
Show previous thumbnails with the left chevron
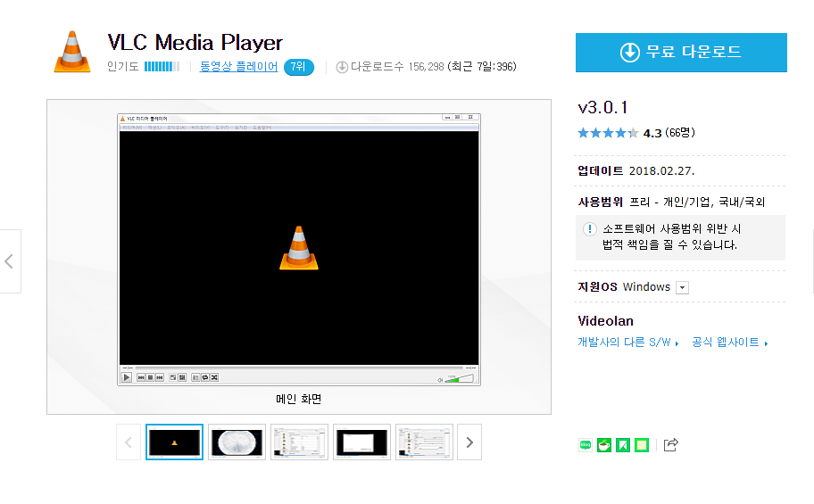(x=129, y=442)
